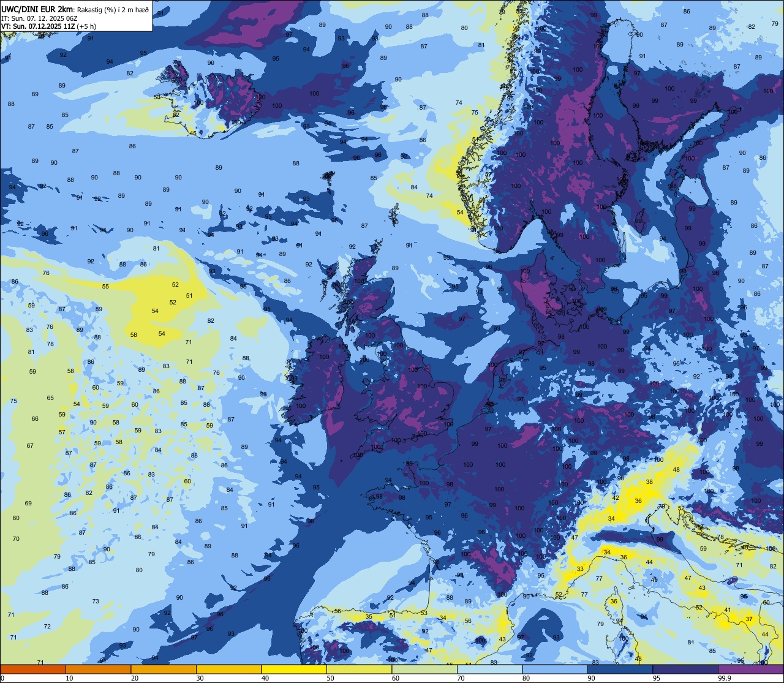Click the humidity value '35' in northern Spain

[369, 617]
